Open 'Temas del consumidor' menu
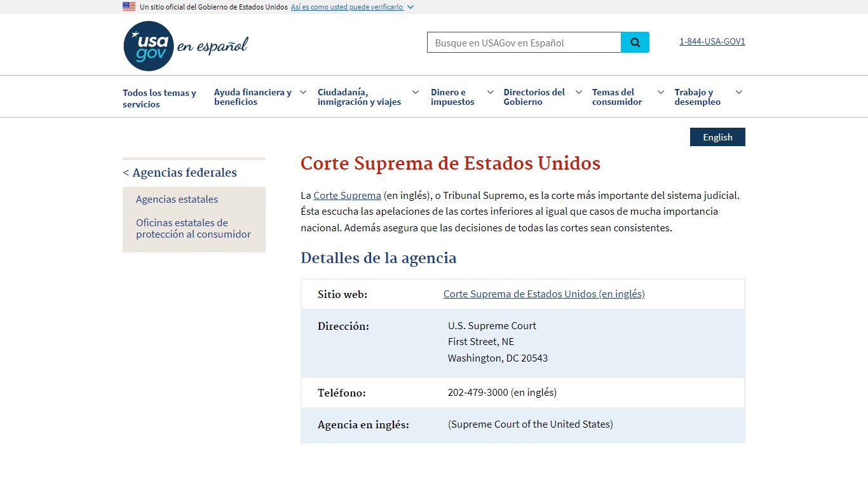 pyautogui.click(x=617, y=97)
